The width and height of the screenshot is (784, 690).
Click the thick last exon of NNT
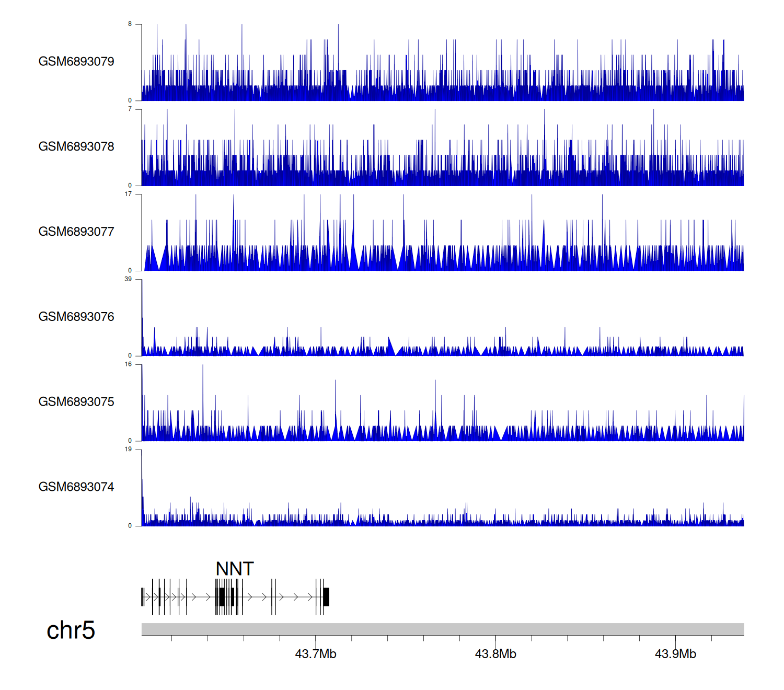click(326, 597)
